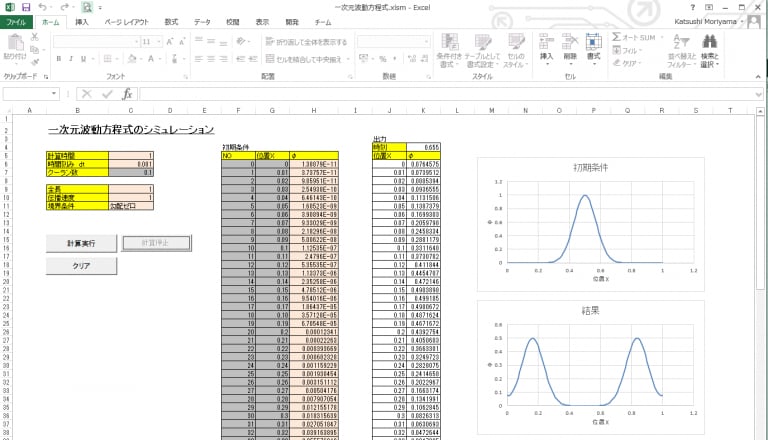Open Find and Select binoculars icon

(709, 50)
